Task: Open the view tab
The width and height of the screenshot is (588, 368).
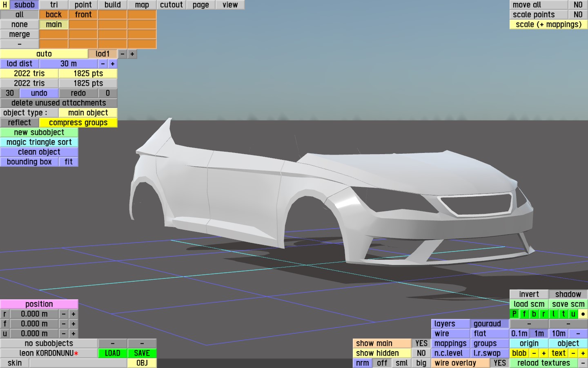Action: click(x=230, y=5)
